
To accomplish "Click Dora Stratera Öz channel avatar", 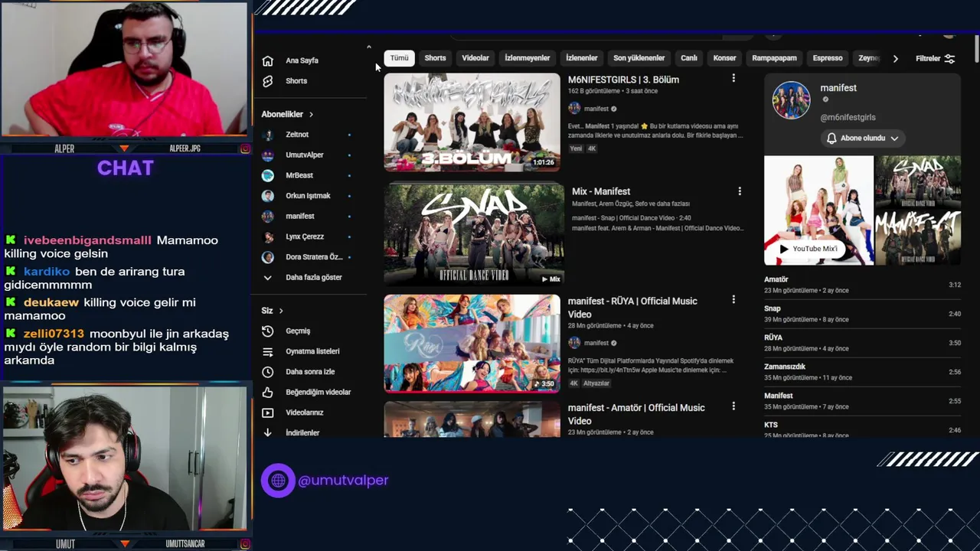I will point(268,257).
